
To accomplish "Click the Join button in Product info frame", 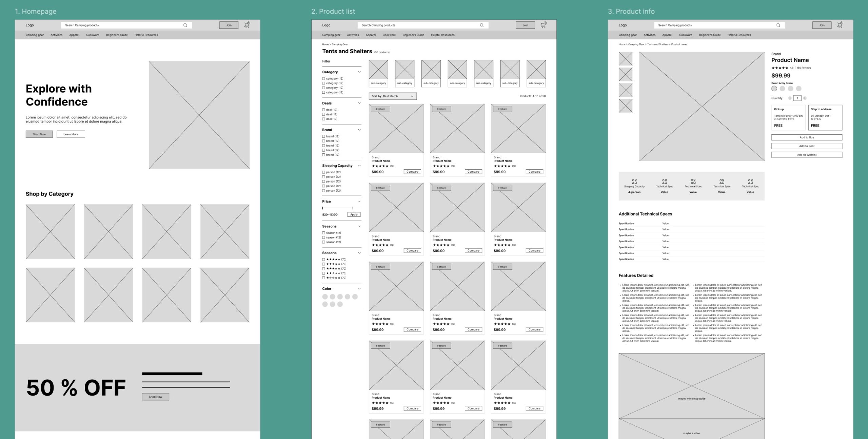I will (x=822, y=25).
